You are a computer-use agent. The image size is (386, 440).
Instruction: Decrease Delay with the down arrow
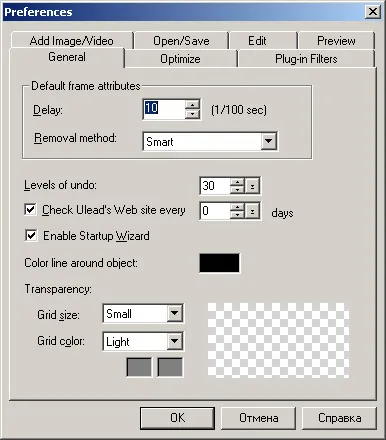pyautogui.click(x=192, y=114)
